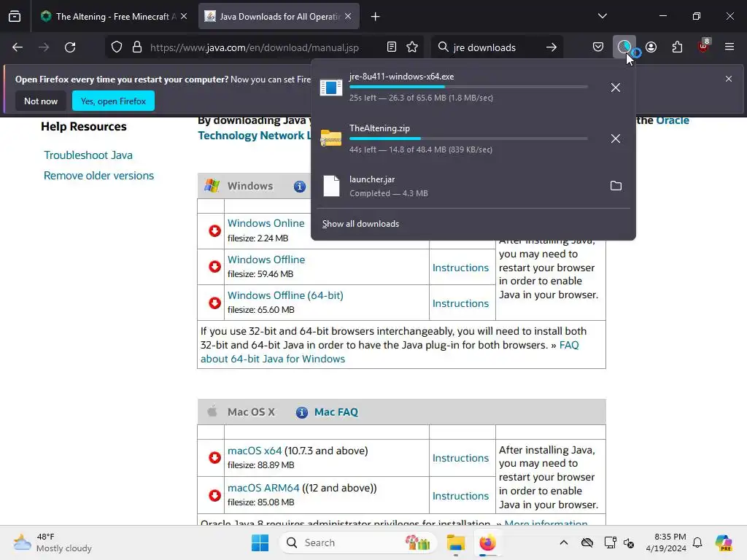747x560 pixels.
Task: Open Save to Pocket icon
Action: pyautogui.click(x=598, y=47)
